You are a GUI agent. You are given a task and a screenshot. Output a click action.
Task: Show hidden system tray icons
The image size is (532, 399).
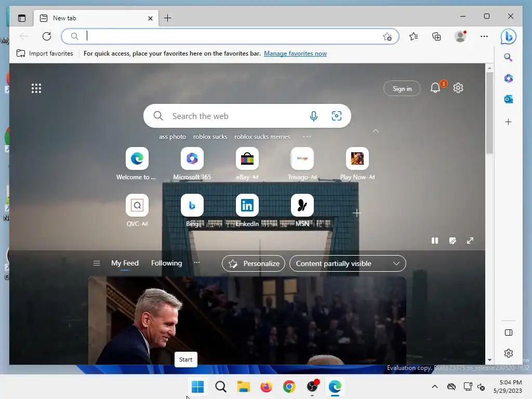[435, 387]
